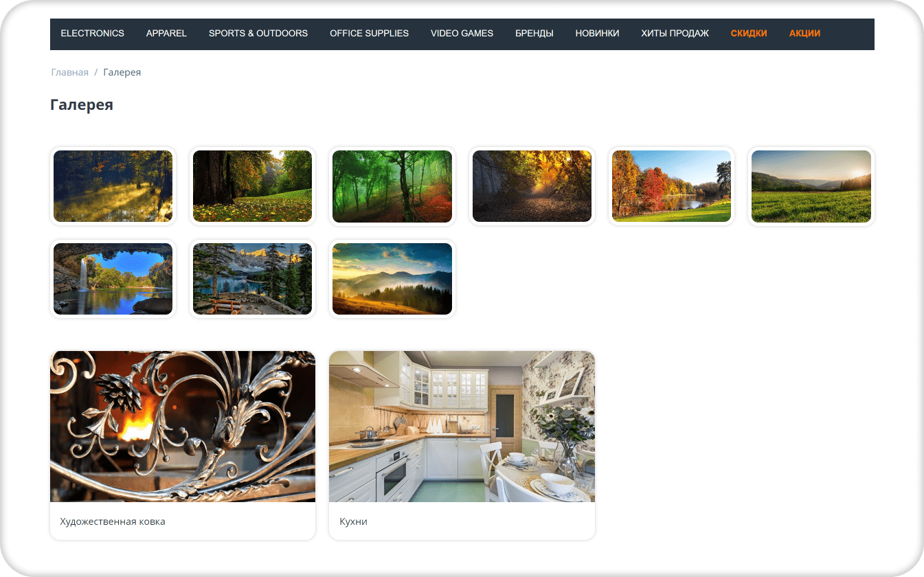Open the Video Games category
The image size is (924, 577).
462,33
